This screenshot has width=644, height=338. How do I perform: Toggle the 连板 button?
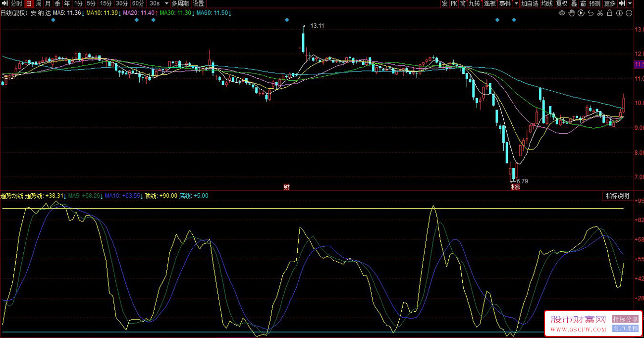[x=490, y=3]
